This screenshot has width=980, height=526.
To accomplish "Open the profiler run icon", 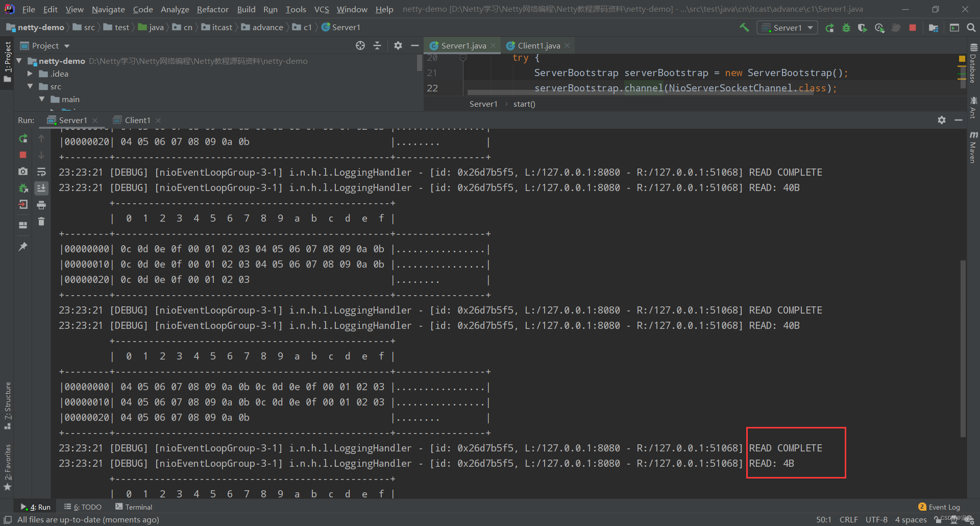I will click(x=879, y=28).
